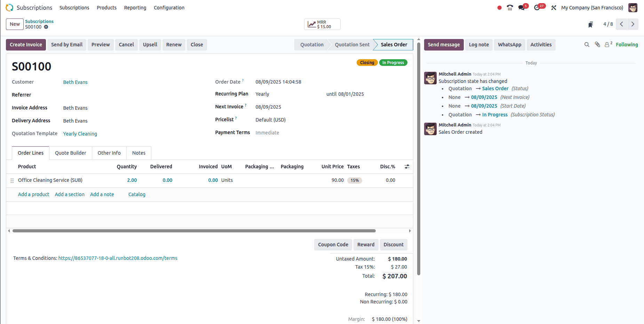Screen dimensions: 644x324
Task: Open the customer Preview
Action: (x=101, y=45)
